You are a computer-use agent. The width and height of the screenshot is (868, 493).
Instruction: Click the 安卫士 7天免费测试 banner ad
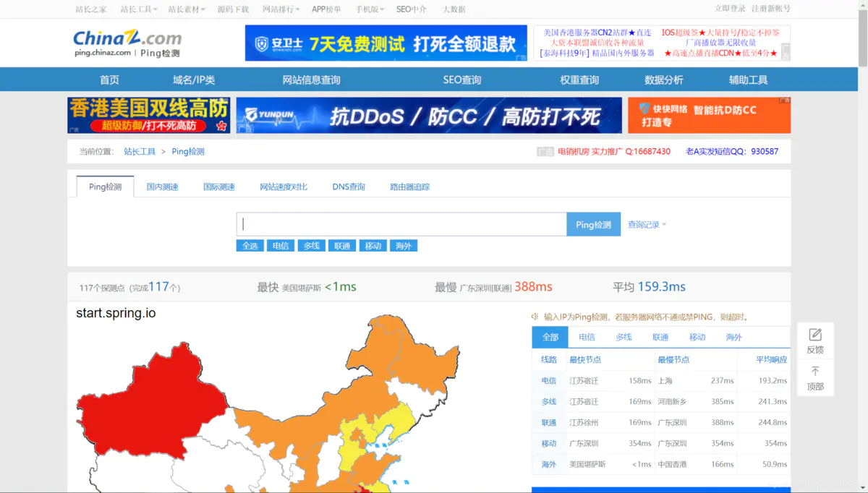pyautogui.click(x=386, y=43)
